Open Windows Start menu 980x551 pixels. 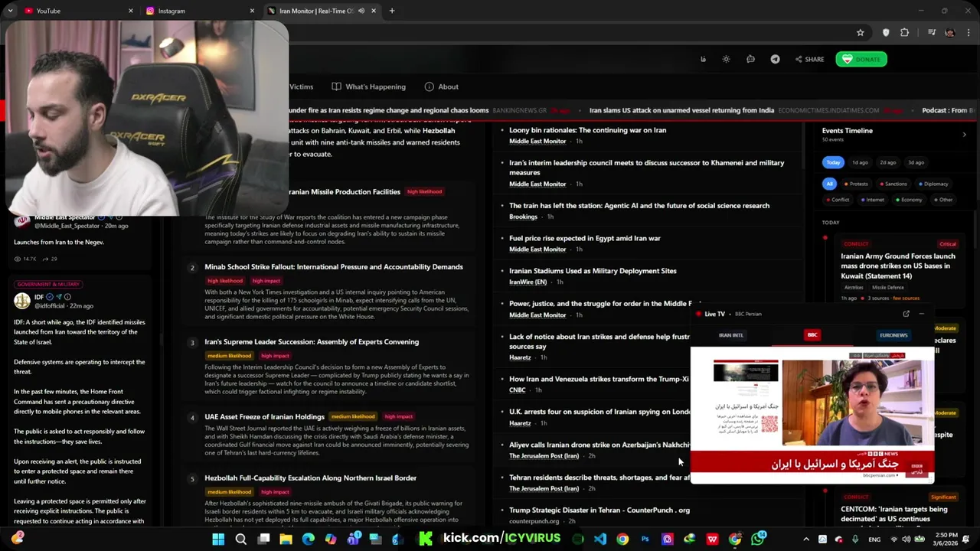click(x=218, y=539)
